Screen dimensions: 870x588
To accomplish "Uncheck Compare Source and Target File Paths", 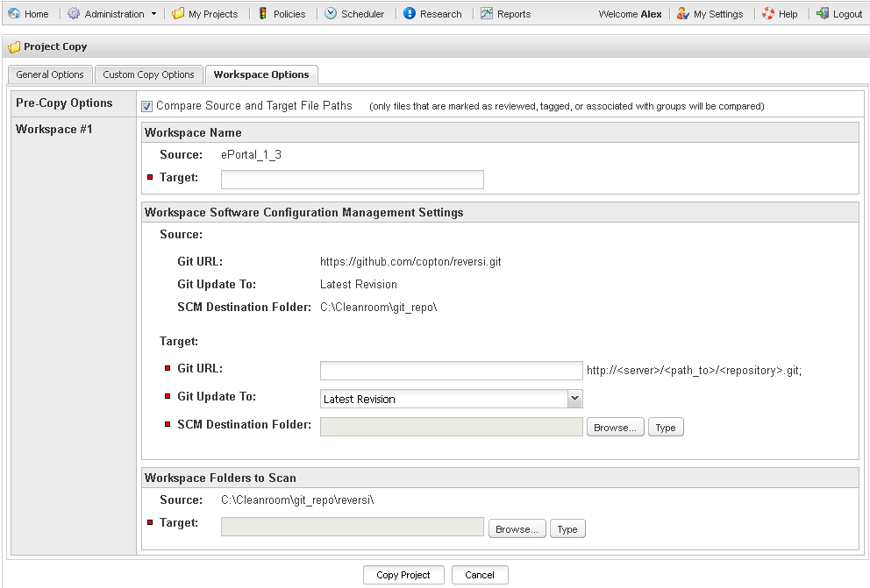I will pos(147,107).
